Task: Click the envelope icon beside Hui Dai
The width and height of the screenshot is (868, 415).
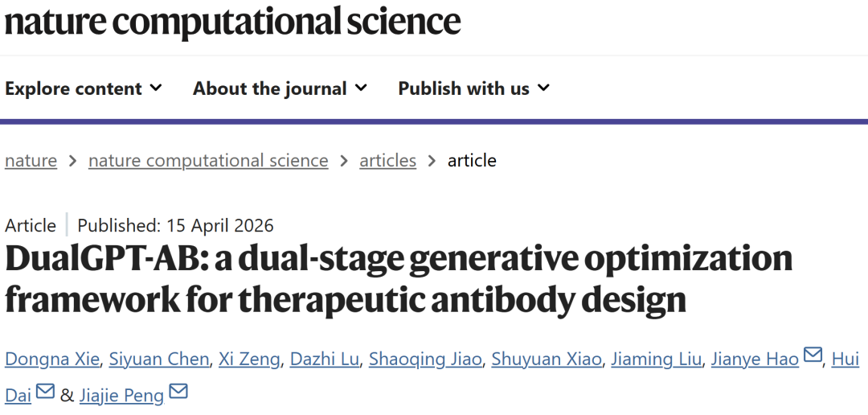Action: pyautogui.click(x=45, y=392)
